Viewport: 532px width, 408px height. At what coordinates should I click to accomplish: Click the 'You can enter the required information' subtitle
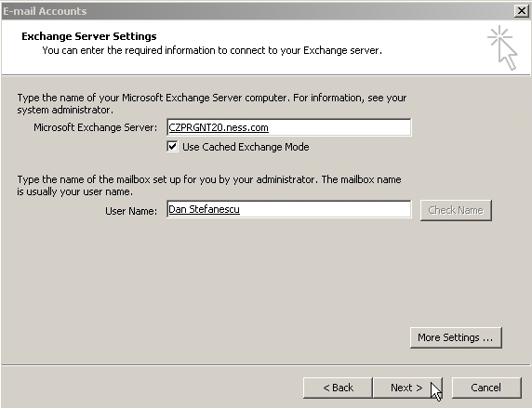(x=212, y=50)
